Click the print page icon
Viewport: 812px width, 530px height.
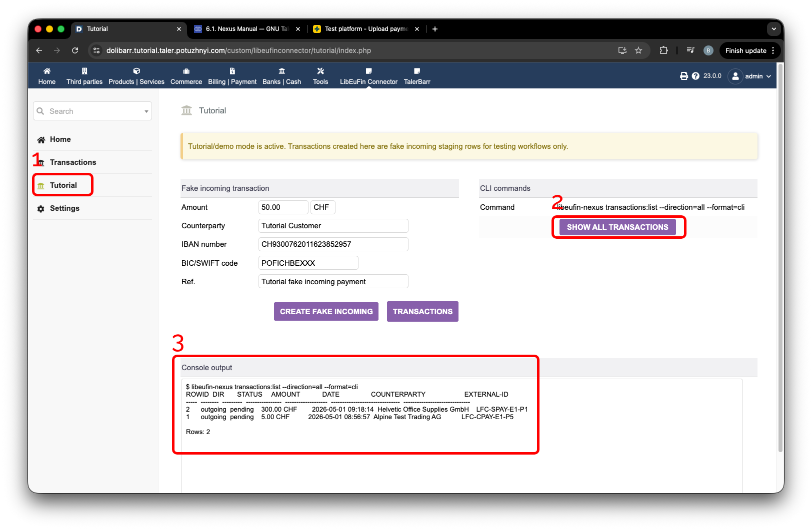point(684,76)
